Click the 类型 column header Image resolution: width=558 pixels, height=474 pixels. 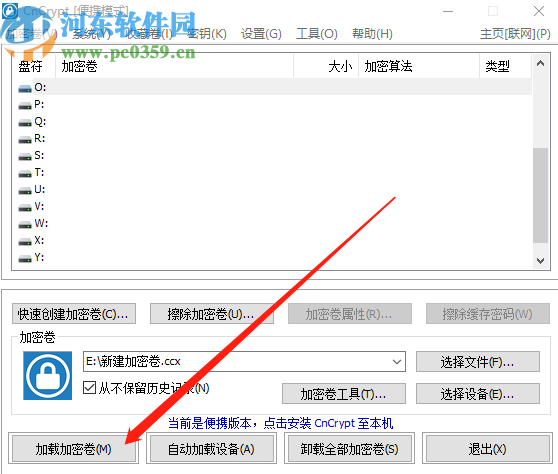[505, 66]
